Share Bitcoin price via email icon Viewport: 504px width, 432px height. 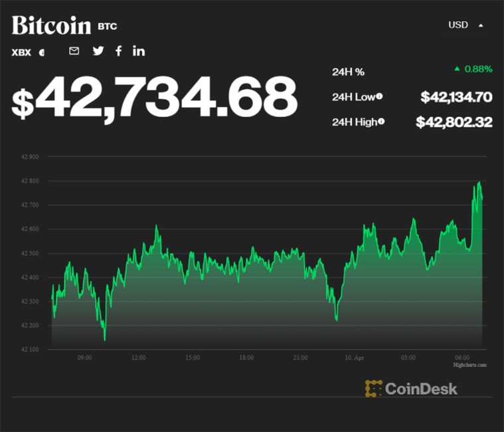tap(74, 51)
